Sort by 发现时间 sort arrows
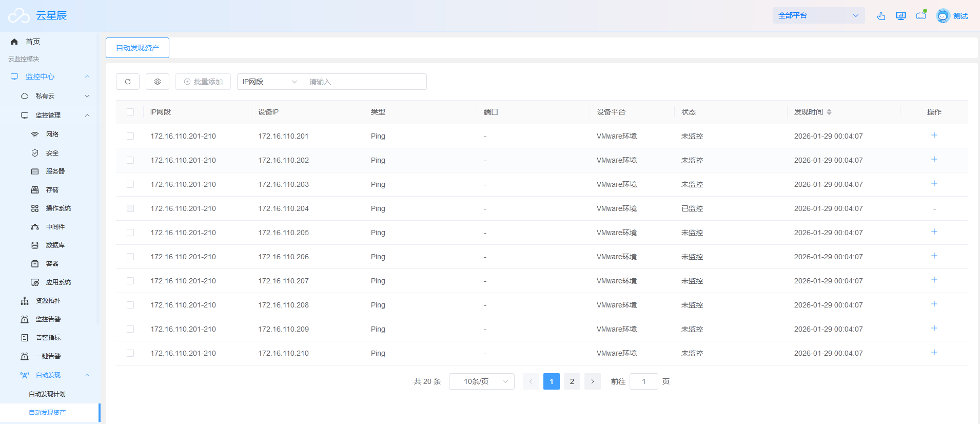The image size is (980, 424). click(829, 112)
